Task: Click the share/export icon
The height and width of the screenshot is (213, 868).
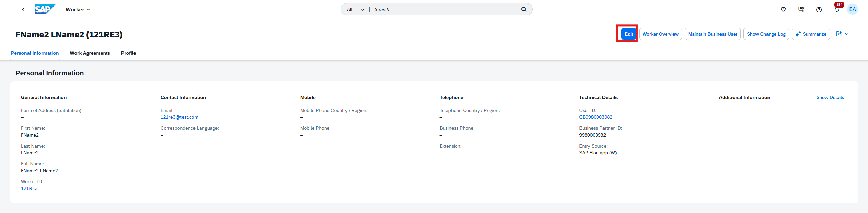Action: [x=838, y=34]
